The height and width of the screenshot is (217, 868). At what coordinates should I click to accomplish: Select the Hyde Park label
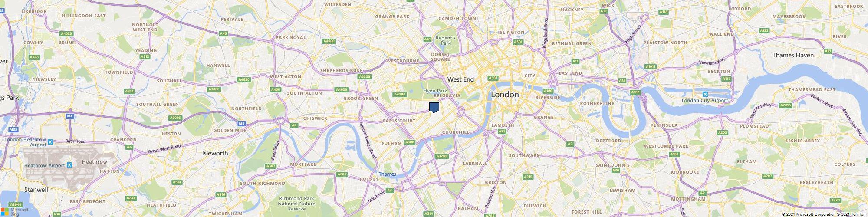pos(435,91)
